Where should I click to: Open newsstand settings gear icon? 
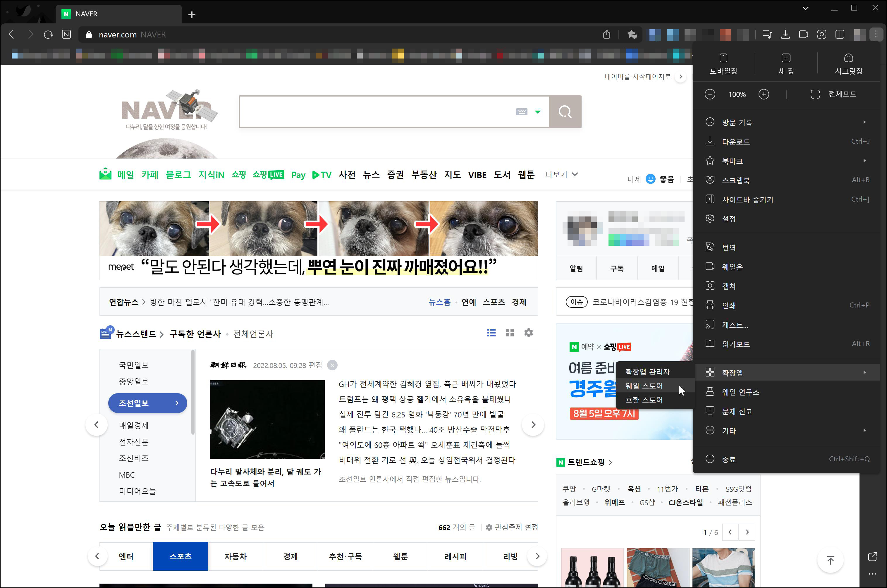click(x=528, y=333)
